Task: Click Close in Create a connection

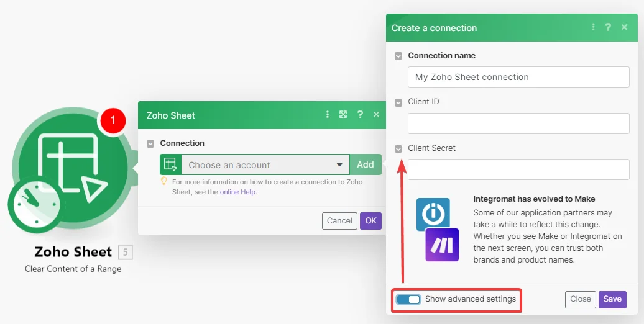Action: point(581,299)
